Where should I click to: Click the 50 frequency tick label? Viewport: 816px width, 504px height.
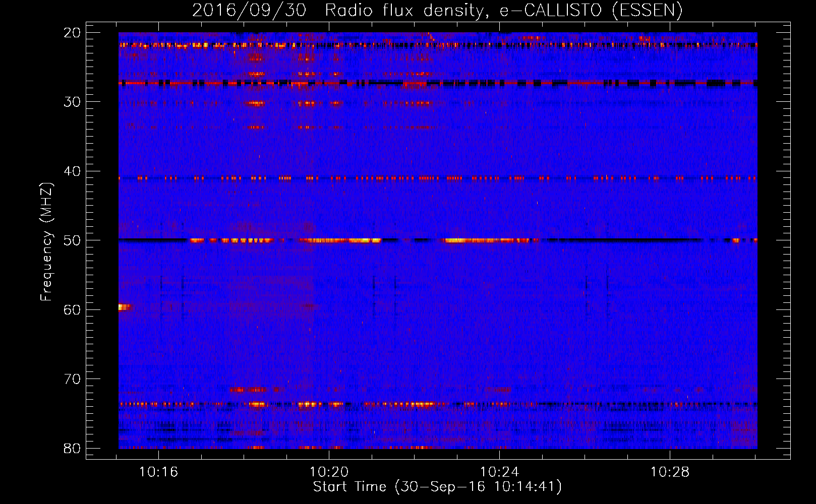pos(72,240)
